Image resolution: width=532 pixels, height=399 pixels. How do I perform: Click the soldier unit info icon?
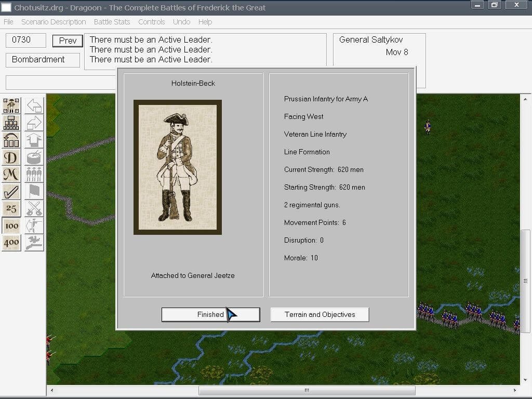coord(11,106)
